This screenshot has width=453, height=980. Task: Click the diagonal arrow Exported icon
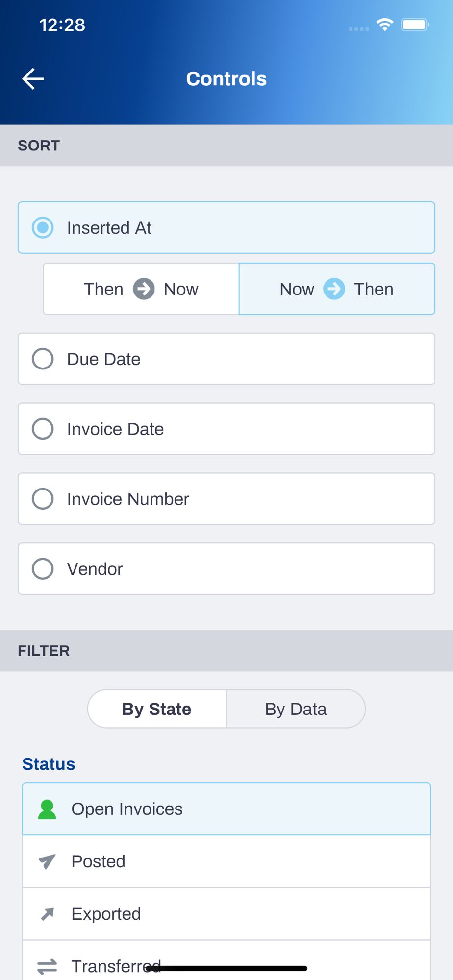[x=47, y=914]
